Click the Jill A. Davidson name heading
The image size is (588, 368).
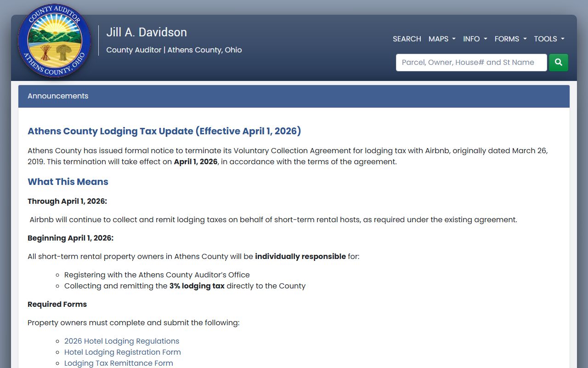[x=147, y=32]
